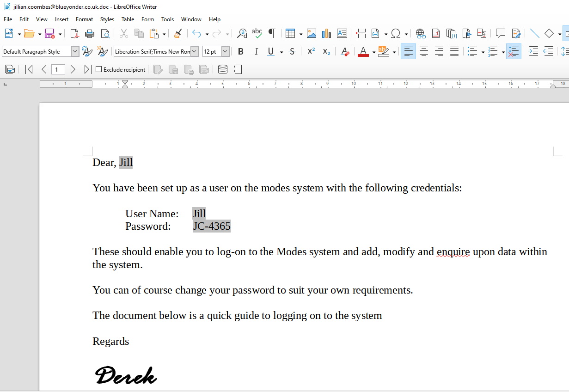
Task: Go to the first mail merge record
Action: 29,70
